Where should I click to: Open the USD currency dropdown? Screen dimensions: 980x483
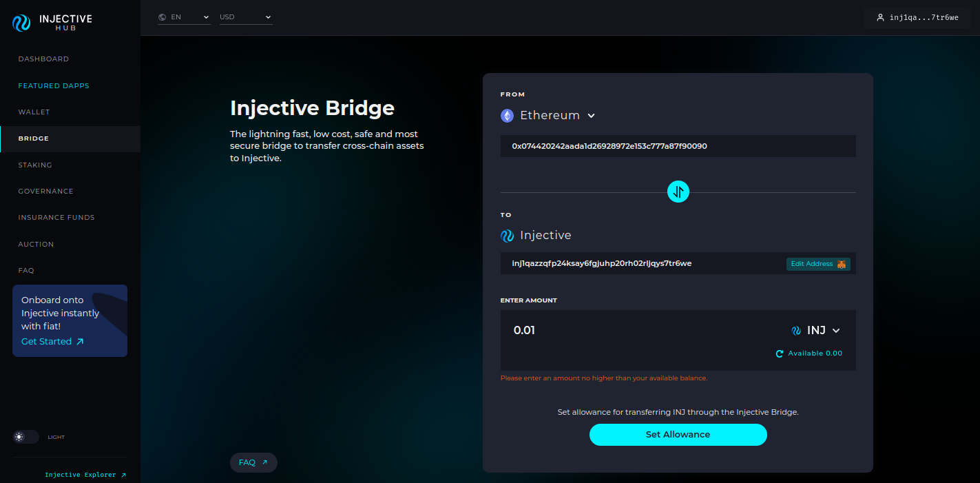tap(245, 17)
